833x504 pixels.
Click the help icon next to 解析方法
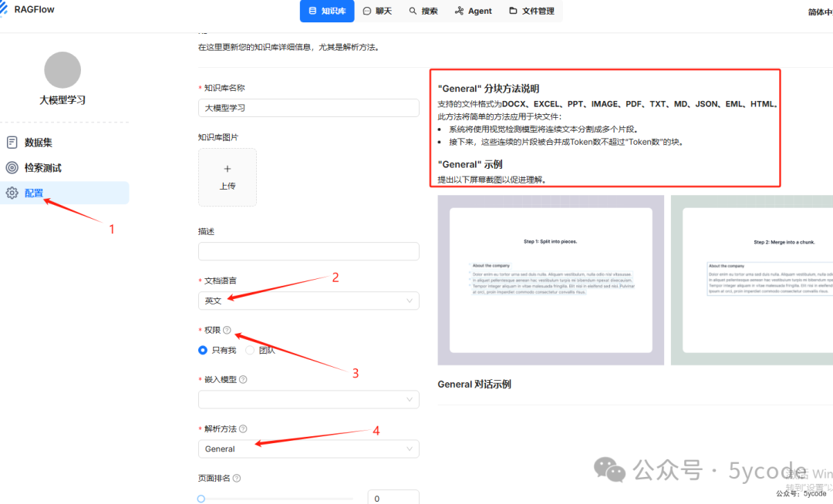(x=243, y=428)
